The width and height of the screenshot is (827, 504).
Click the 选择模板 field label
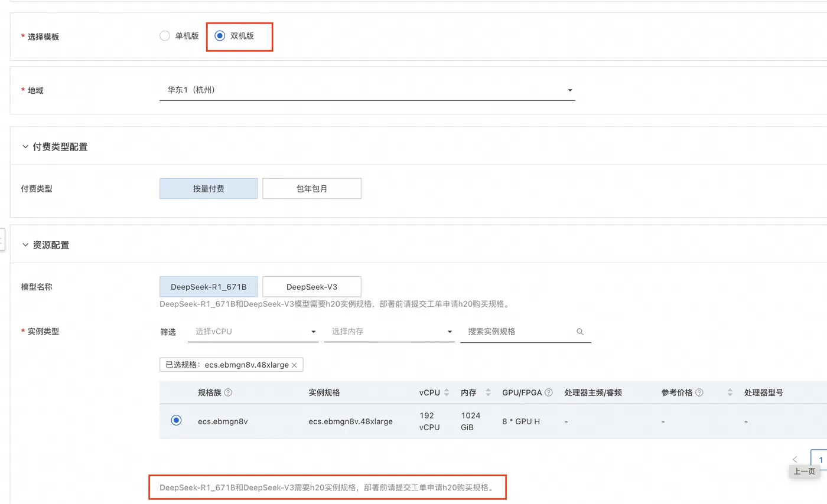(44, 37)
